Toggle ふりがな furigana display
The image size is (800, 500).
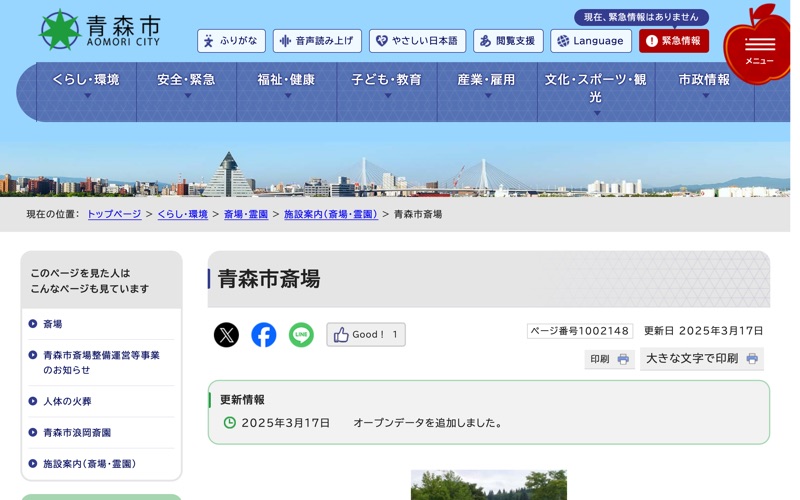coord(231,41)
